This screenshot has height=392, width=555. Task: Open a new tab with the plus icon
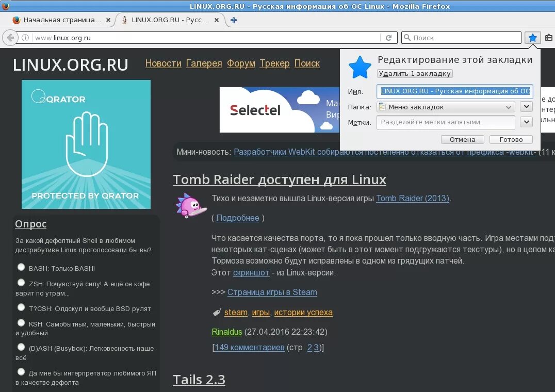[234, 20]
